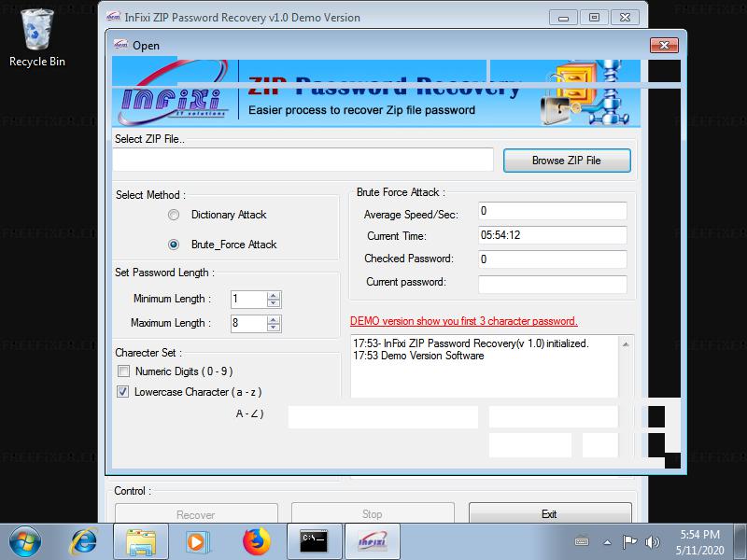Click the Exit button
This screenshot has height=560, width=747.
click(550, 512)
